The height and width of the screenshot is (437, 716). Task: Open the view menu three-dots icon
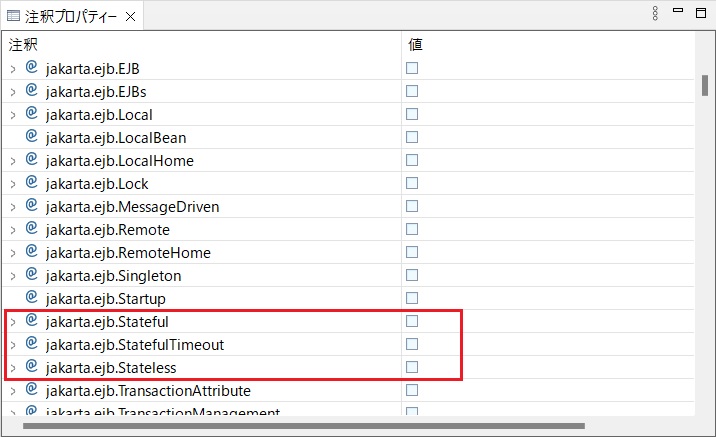655,13
